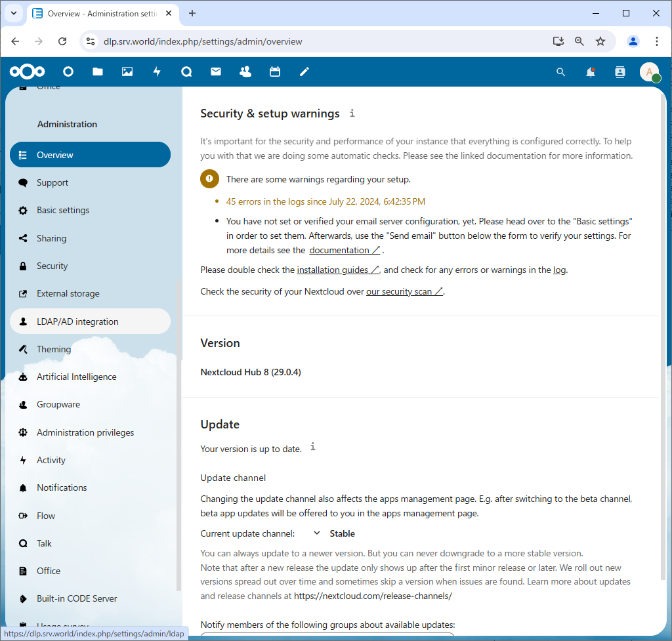Image resolution: width=672 pixels, height=641 pixels.
Task: Open the log link
Action: click(x=559, y=270)
